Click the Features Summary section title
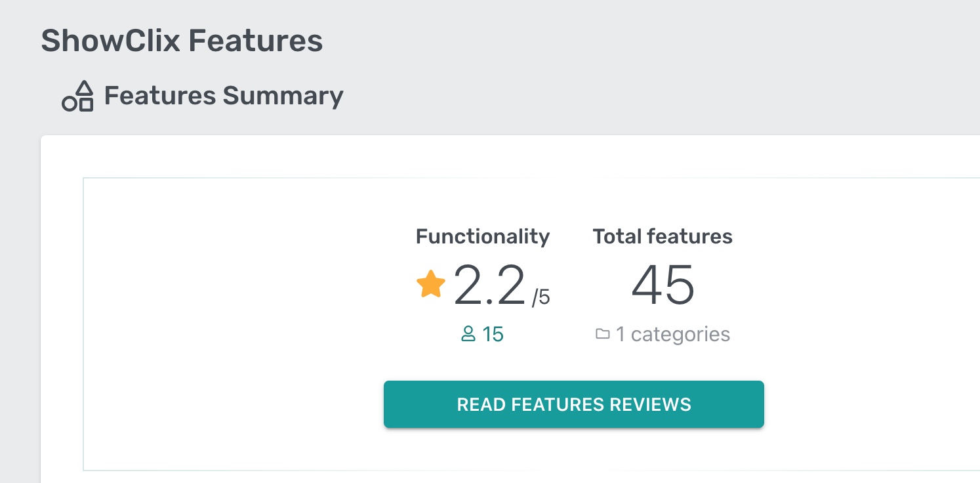980x483 pixels. 224,96
